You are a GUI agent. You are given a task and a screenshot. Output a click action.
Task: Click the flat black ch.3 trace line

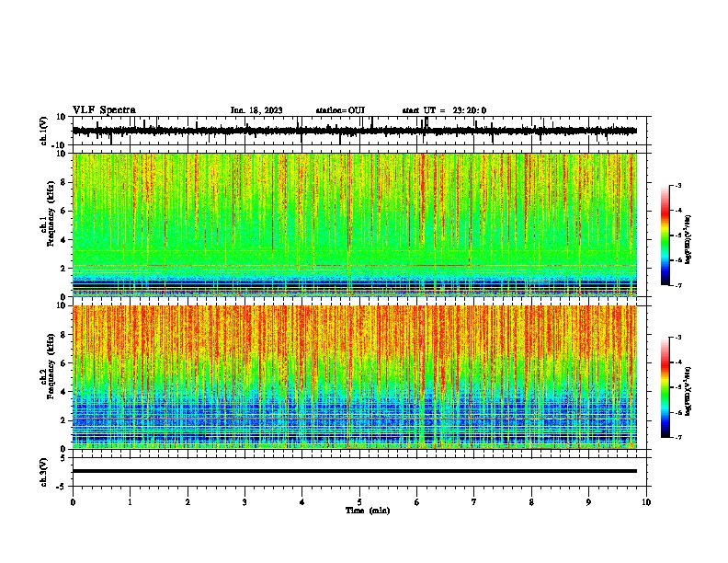pyautogui.click(x=355, y=471)
